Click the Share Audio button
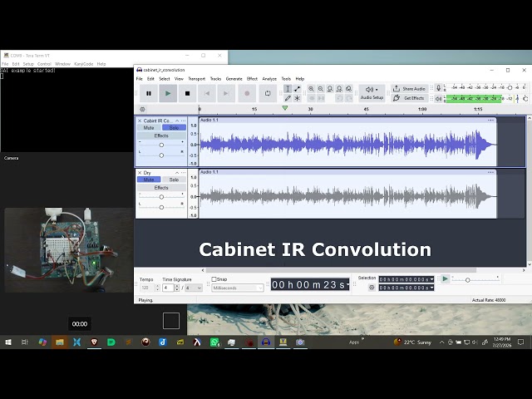 coord(410,89)
